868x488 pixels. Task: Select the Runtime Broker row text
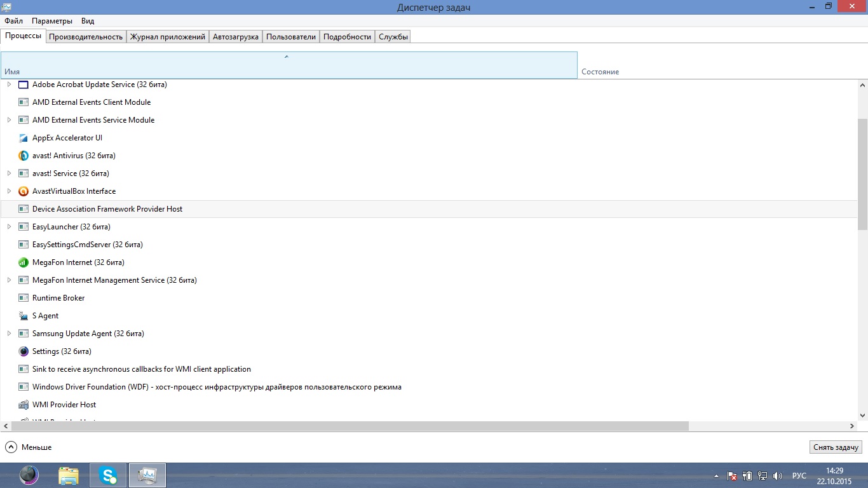[58, 298]
